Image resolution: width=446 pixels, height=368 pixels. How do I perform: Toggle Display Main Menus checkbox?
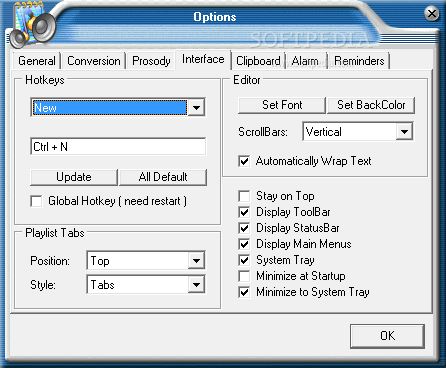coord(244,244)
